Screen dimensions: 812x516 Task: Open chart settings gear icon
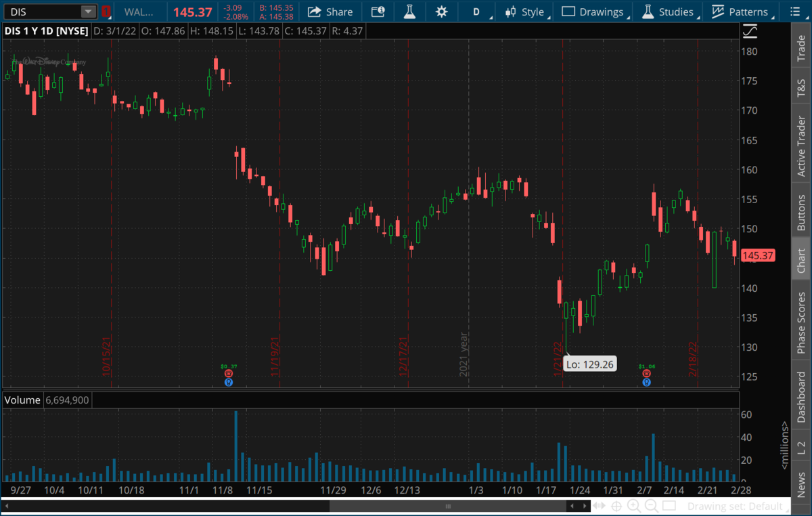pyautogui.click(x=442, y=12)
